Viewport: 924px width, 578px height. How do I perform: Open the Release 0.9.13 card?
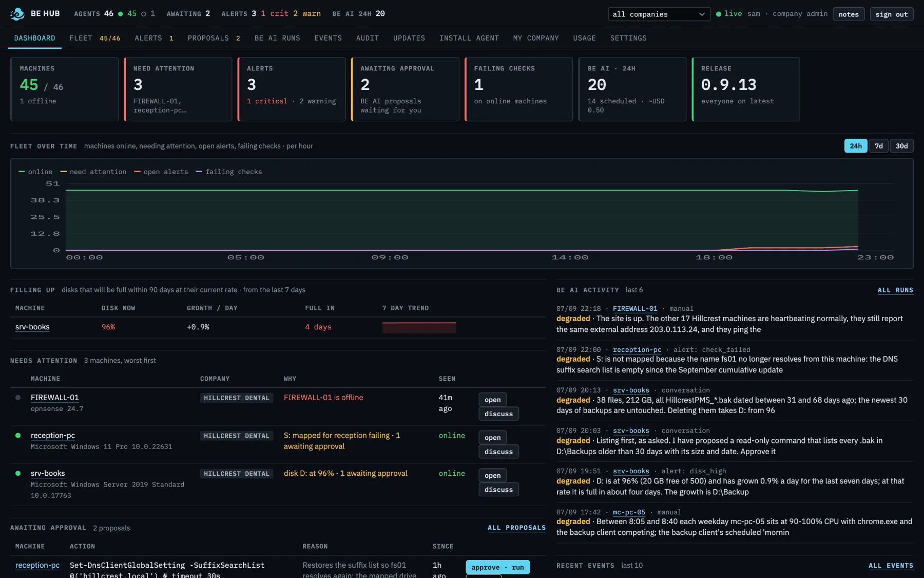746,89
